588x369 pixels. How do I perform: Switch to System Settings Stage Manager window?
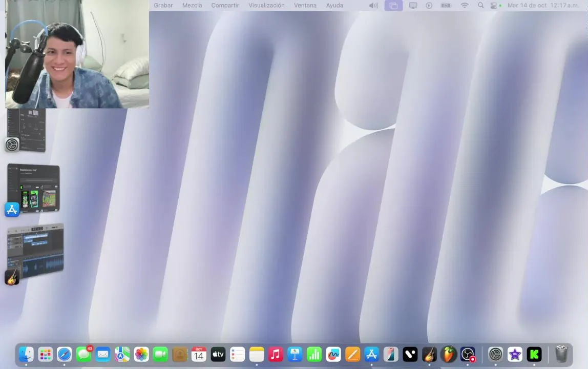pos(26,130)
